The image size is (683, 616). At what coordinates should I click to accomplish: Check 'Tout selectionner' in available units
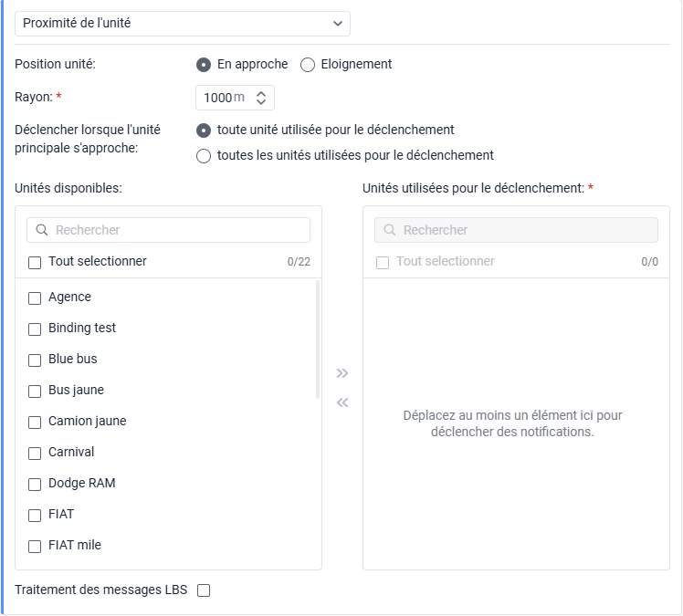(x=35, y=263)
